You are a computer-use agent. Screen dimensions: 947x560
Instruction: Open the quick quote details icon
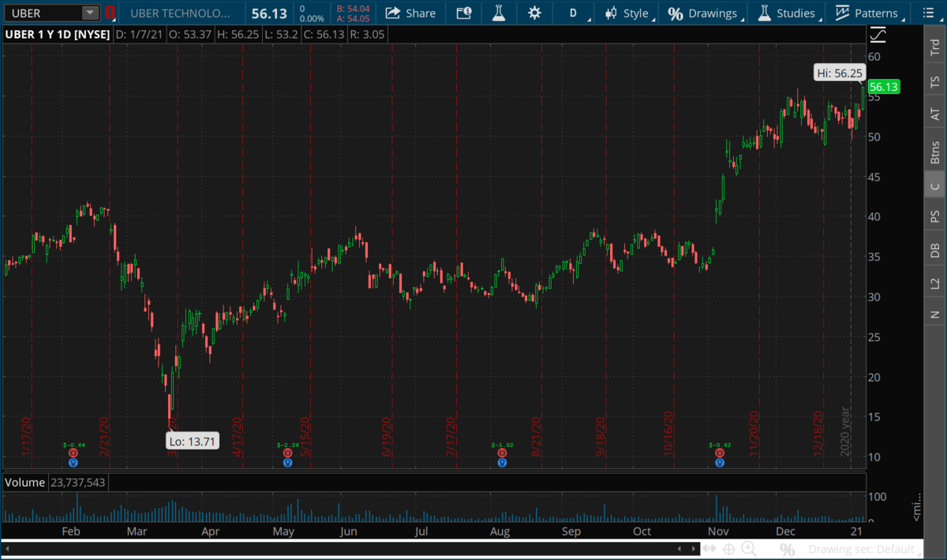click(x=464, y=13)
